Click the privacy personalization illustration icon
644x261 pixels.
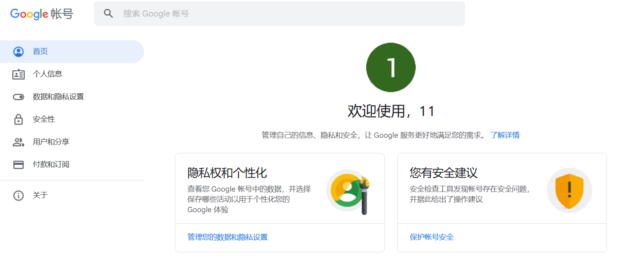pyautogui.click(x=349, y=192)
